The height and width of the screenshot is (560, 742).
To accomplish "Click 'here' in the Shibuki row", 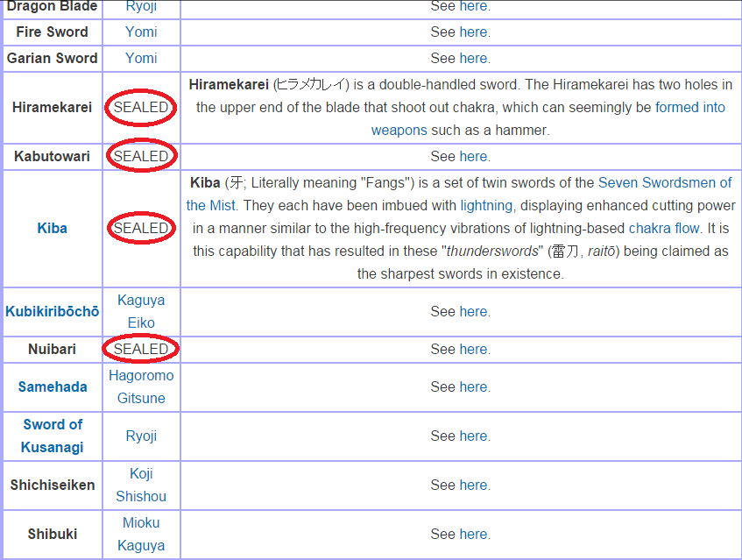I will click(474, 534).
